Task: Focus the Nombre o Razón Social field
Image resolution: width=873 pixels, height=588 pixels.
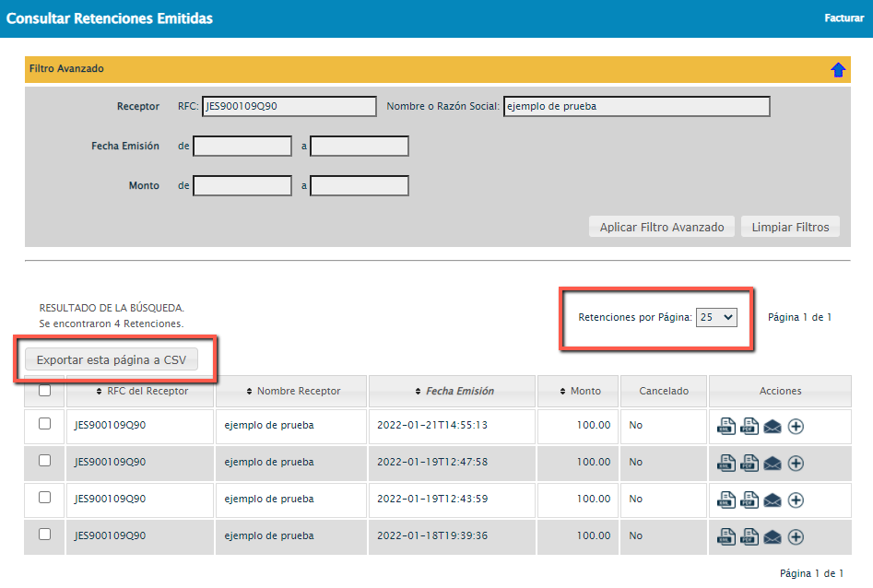Action: pos(636,107)
